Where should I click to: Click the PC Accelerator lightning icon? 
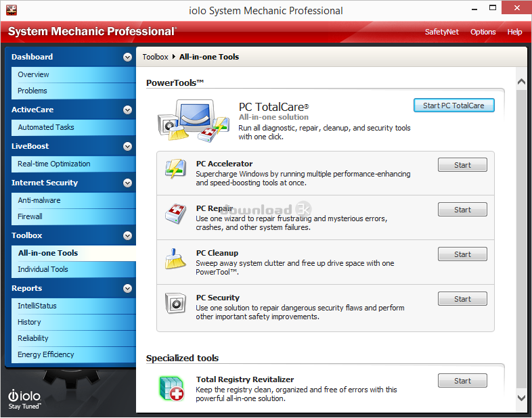(x=175, y=168)
